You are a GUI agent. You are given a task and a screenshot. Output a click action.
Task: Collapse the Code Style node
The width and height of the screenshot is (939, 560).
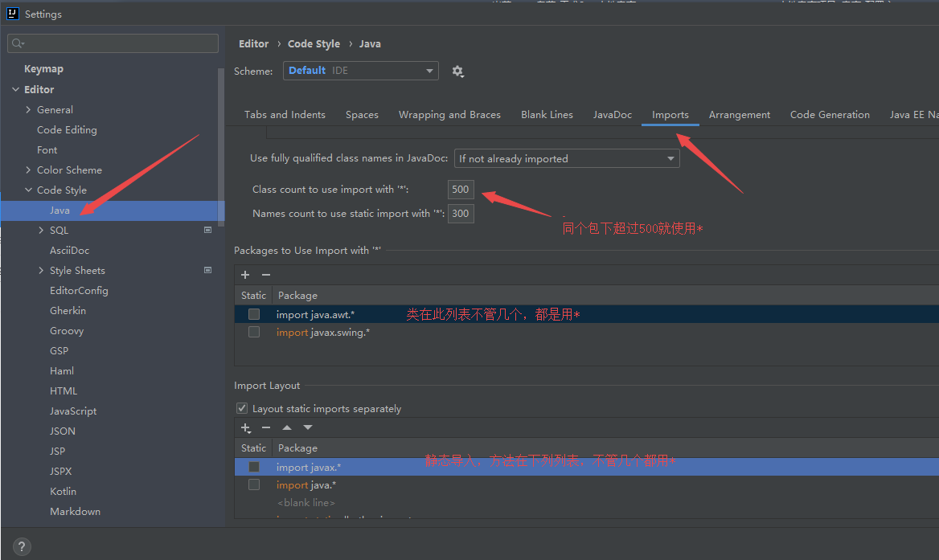click(x=28, y=190)
